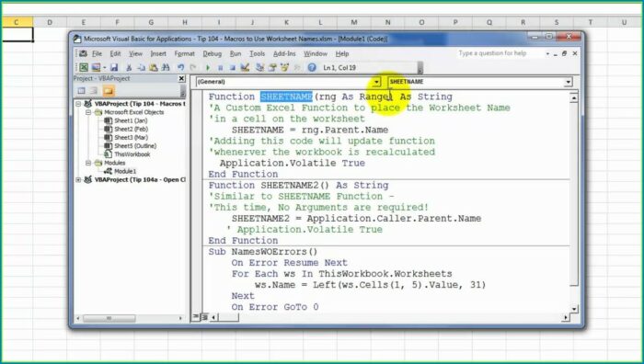Click the Insert UserForm toolbar icon

[96, 67]
